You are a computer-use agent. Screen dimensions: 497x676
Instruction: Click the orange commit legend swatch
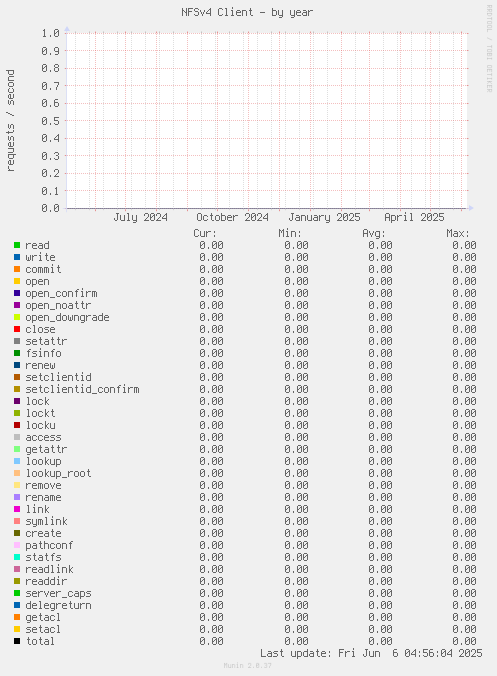pos(17,269)
